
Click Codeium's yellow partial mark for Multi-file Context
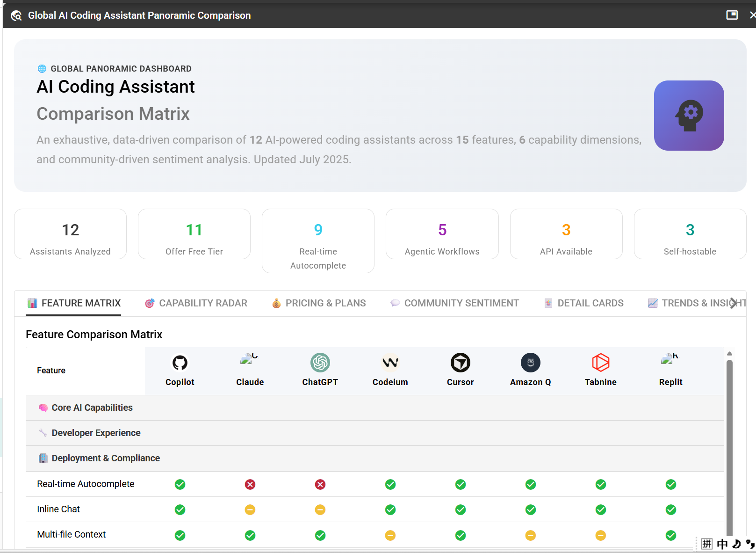(390, 535)
